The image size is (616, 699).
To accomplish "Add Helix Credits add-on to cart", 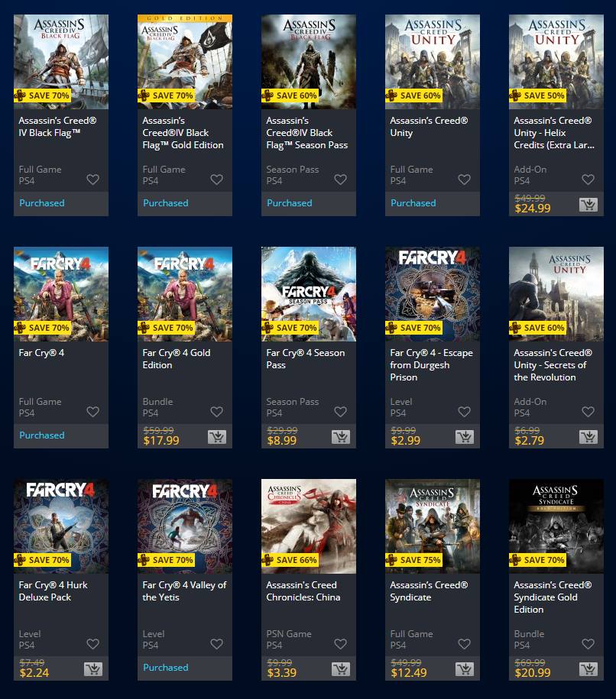I will [588, 205].
